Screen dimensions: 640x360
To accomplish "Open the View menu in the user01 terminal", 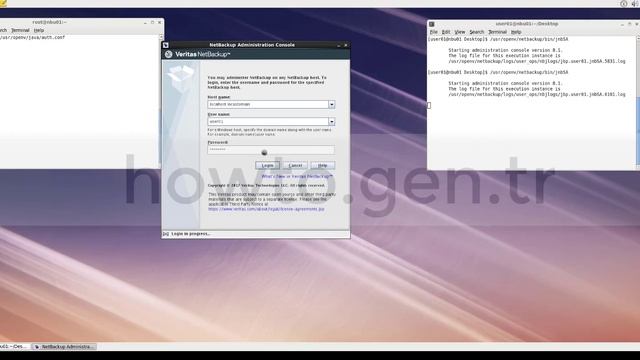I will point(460,32).
